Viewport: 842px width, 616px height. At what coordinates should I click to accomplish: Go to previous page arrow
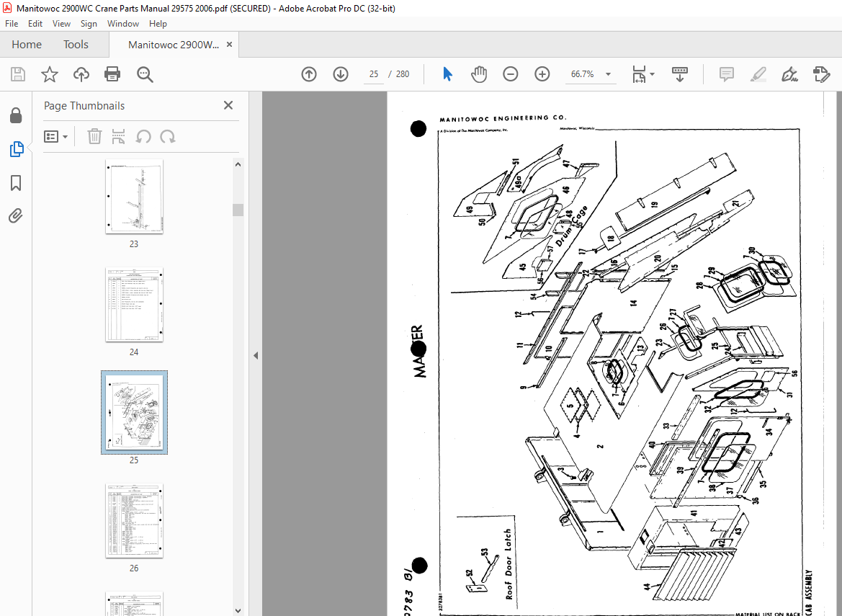point(309,74)
